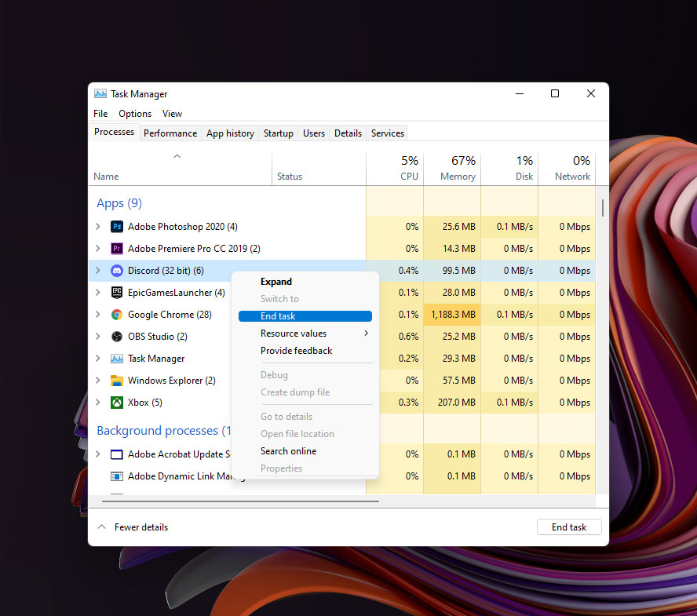Switch to the Startup tab

pos(279,133)
